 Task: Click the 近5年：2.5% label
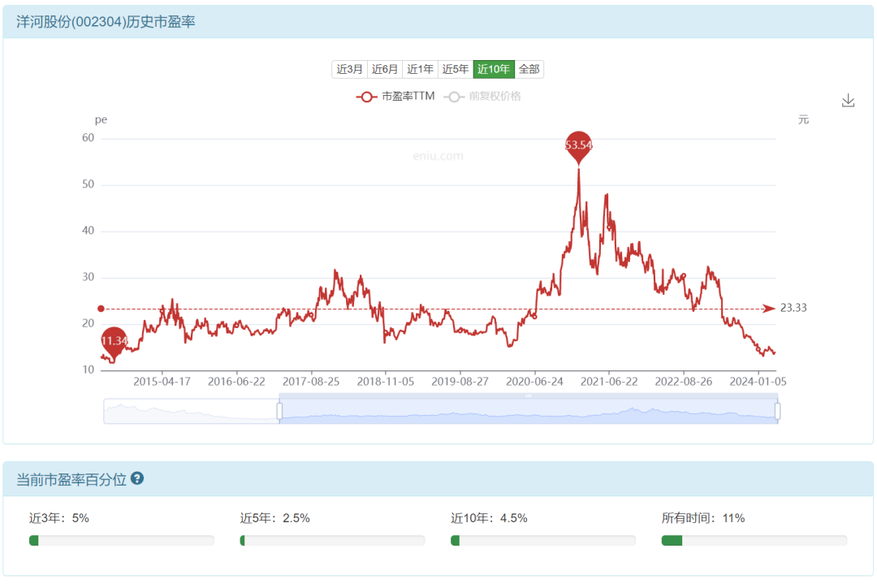click(x=274, y=518)
